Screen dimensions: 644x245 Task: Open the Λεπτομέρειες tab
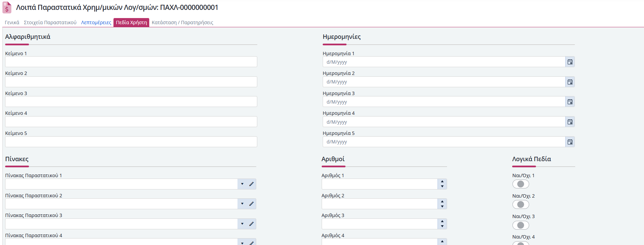coord(96,22)
